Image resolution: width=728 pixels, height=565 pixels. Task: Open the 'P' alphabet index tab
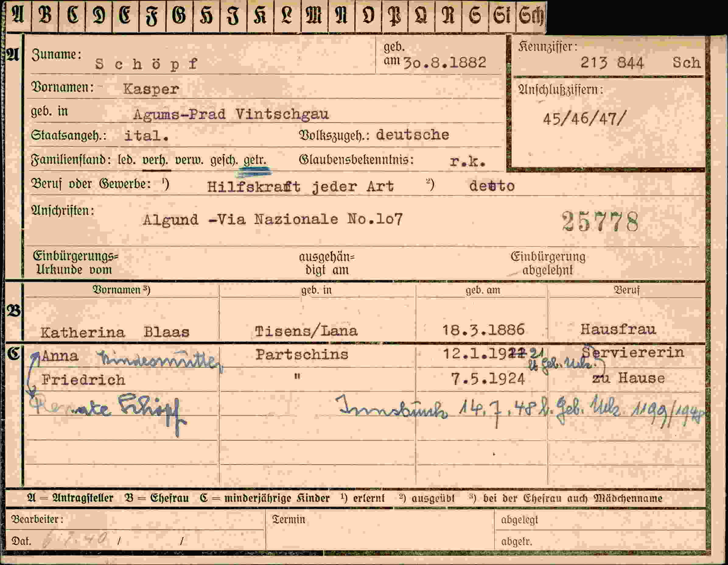click(395, 16)
